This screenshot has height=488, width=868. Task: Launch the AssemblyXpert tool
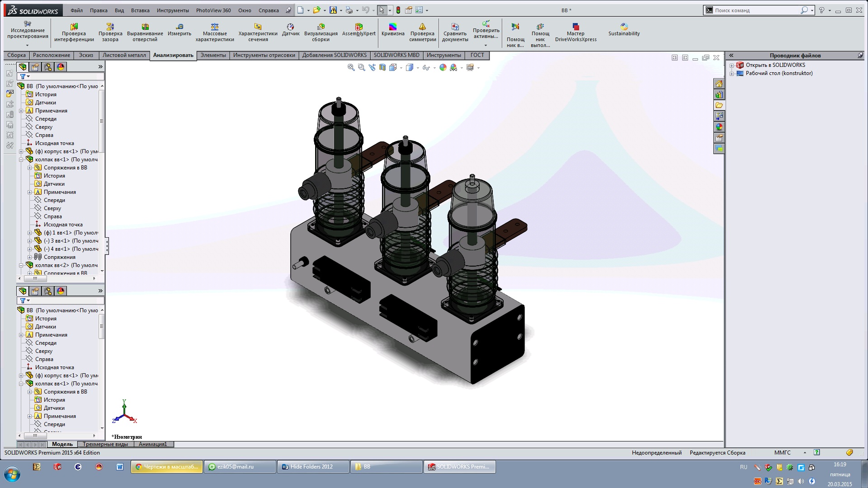coord(359,30)
